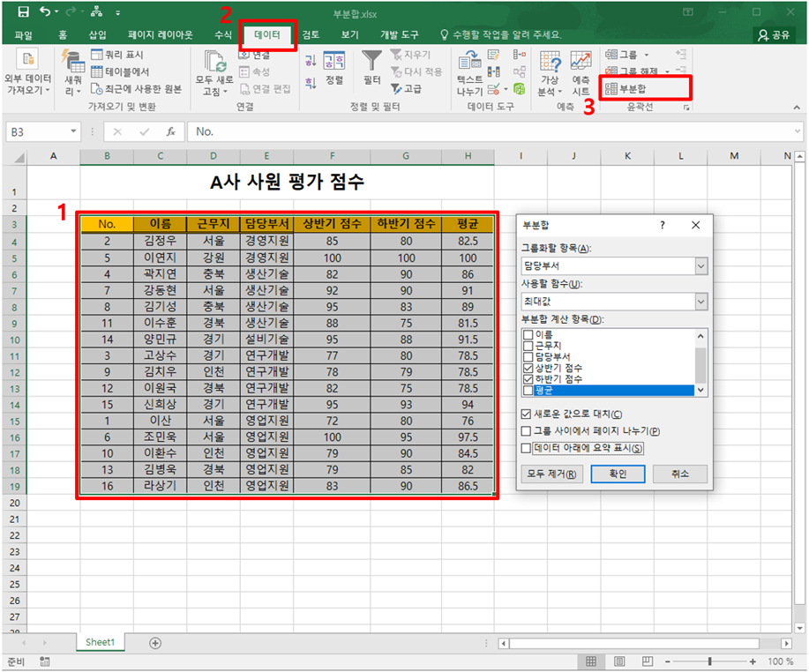Click the Manage Data Model green icon

[520, 89]
